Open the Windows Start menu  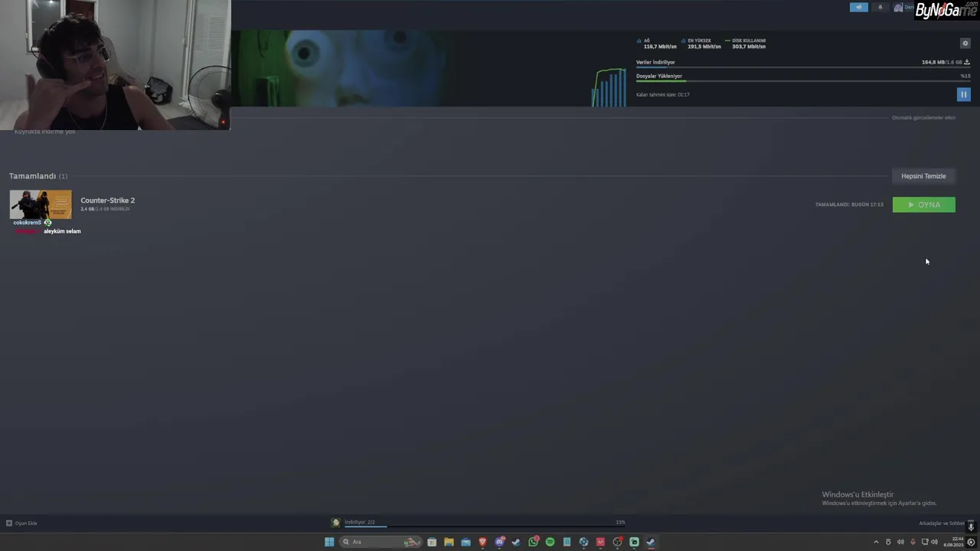tap(329, 542)
